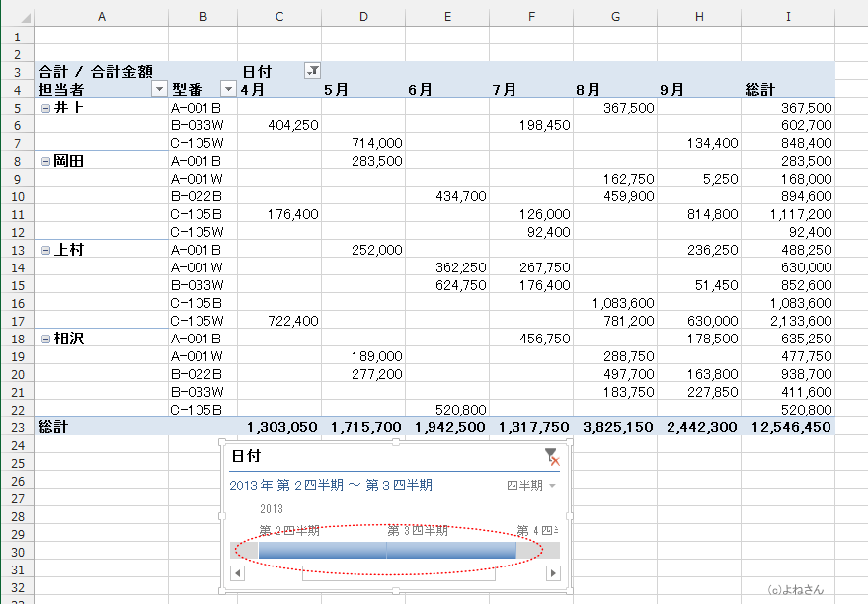Select the 第3四半期 timeline segment
The height and width of the screenshot is (604, 868).
pos(450,550)
